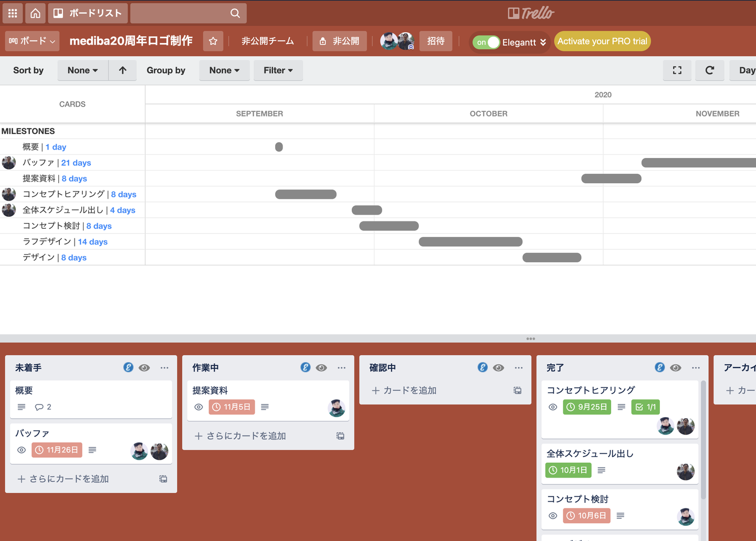
Task: Refresh the Gantt chart
Action: point(710,70)
